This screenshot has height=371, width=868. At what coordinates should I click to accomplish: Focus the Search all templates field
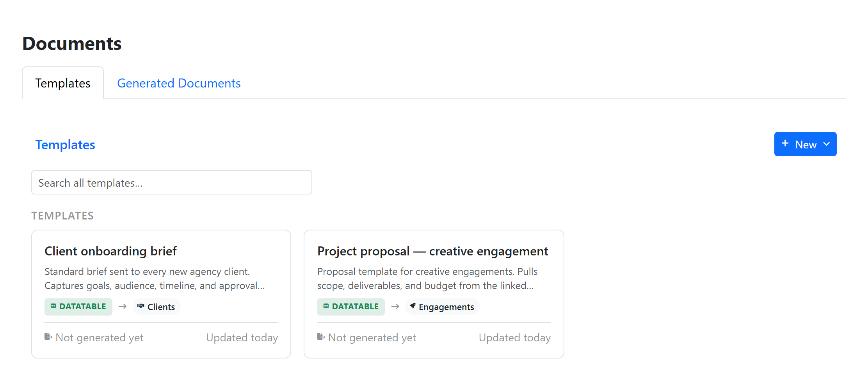[172, 182]
